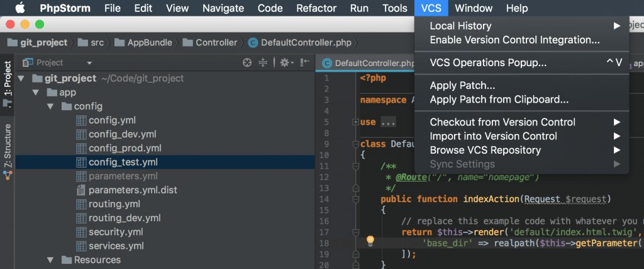
Task: Select routing.yml in project tree
Action: coord(114,204)
